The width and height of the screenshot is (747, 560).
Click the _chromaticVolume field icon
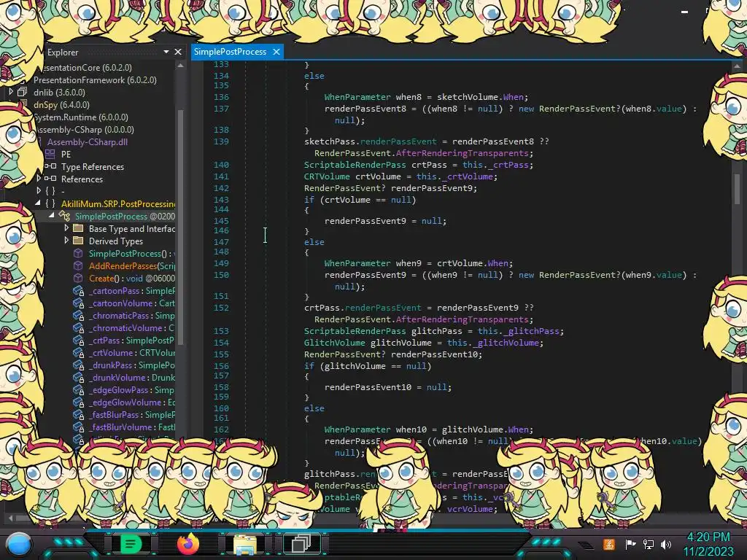point(78,327)
